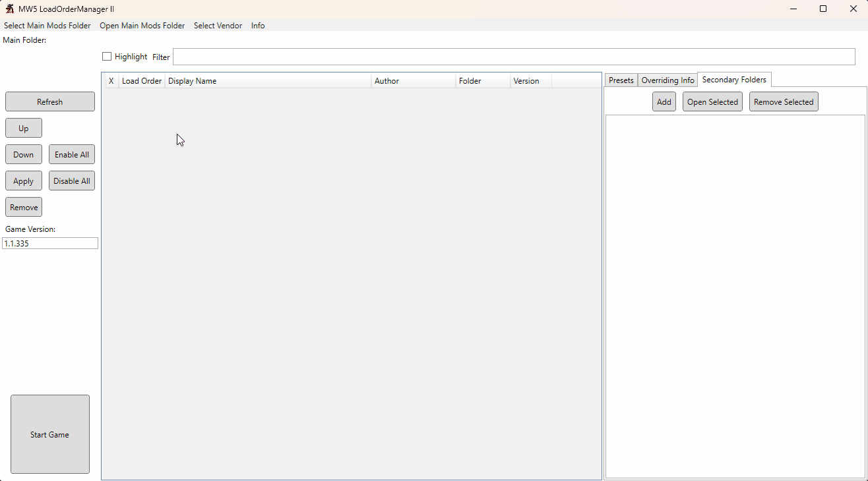Edit the Game Version field

click(50, 243)
